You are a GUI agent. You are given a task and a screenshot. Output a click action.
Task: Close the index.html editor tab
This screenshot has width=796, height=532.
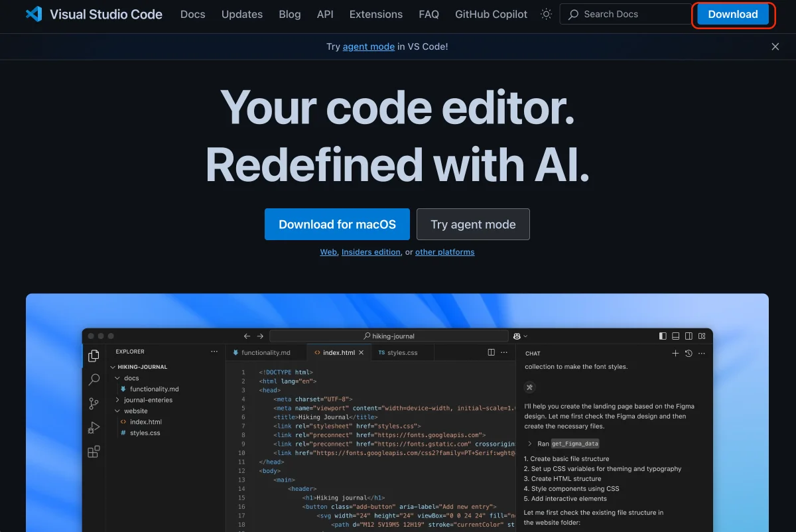click(361, 353)
